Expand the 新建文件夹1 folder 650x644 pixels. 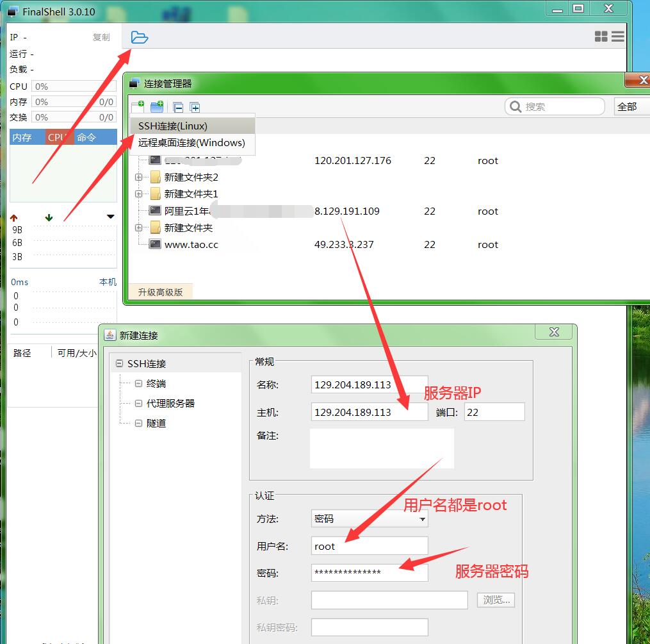138,194
